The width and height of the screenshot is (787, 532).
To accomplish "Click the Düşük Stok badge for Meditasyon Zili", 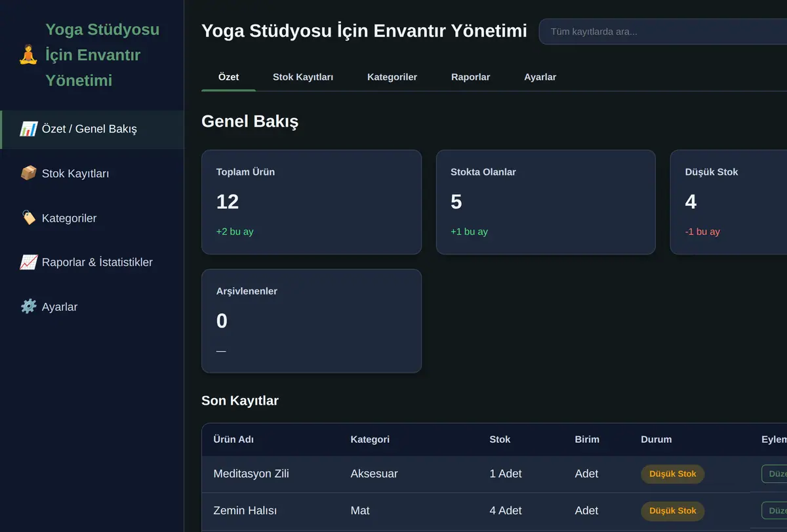I will point(672,474).
